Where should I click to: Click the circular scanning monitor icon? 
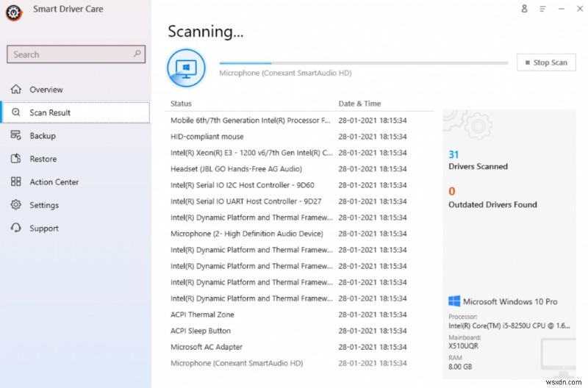[187, 68]
